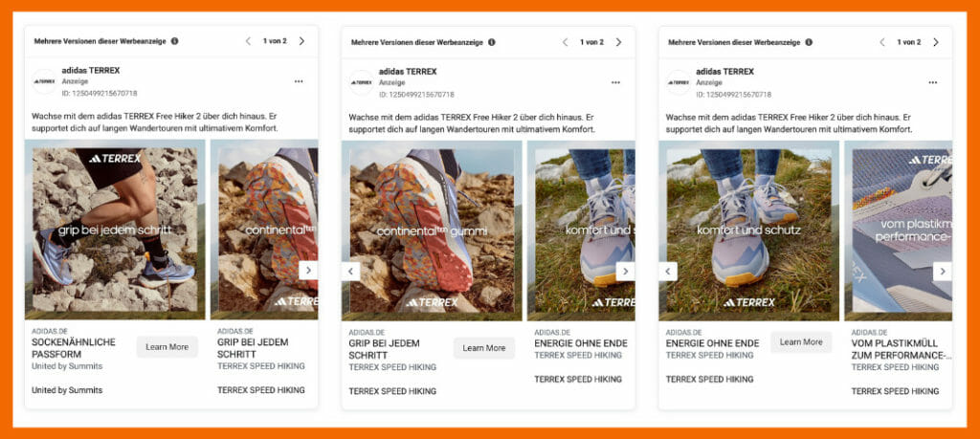Go to previous ad version in left card

248,41
